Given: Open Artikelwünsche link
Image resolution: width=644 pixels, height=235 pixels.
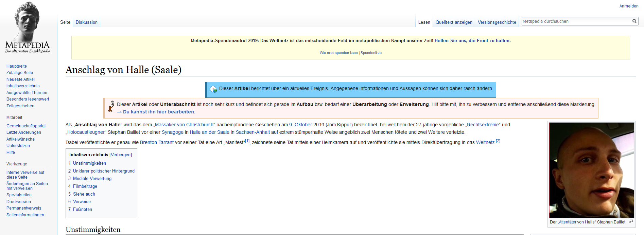Looking at the screenshot, I should coord(20,139).
